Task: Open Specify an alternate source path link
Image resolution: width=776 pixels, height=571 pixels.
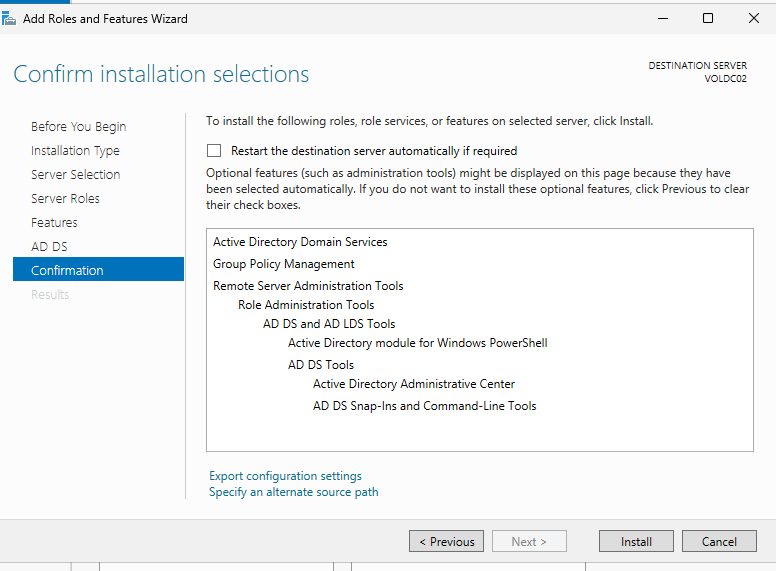Action: point(293,492)
